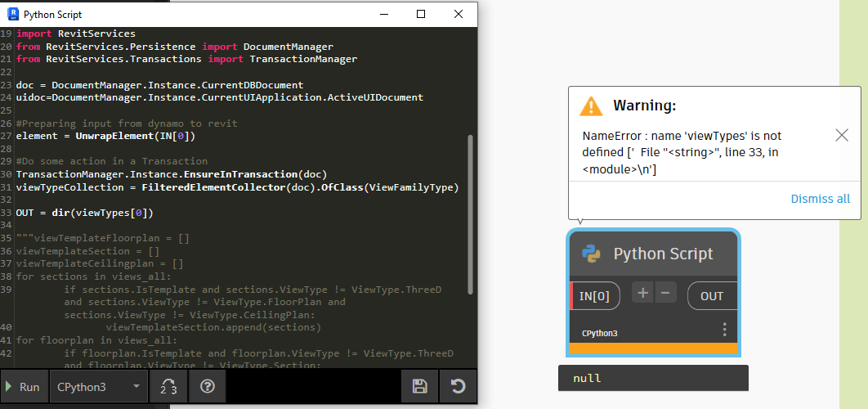Click the Dismiss all link

point(820,199)
